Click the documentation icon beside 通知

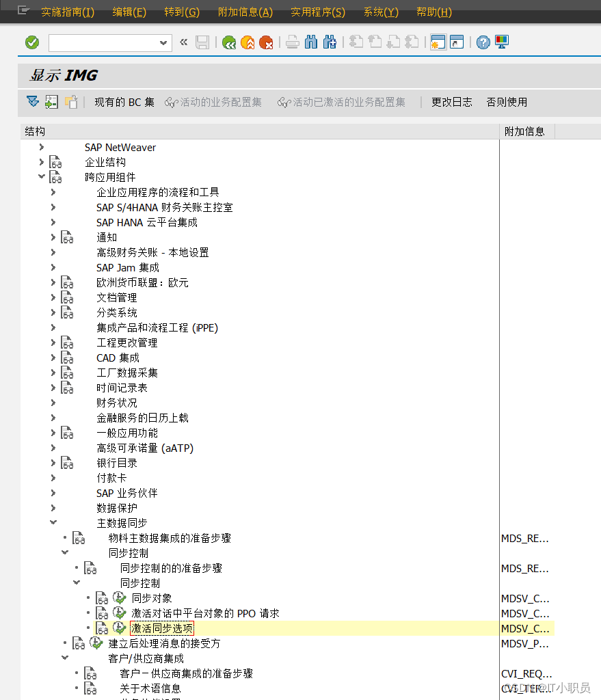point(67,237)
